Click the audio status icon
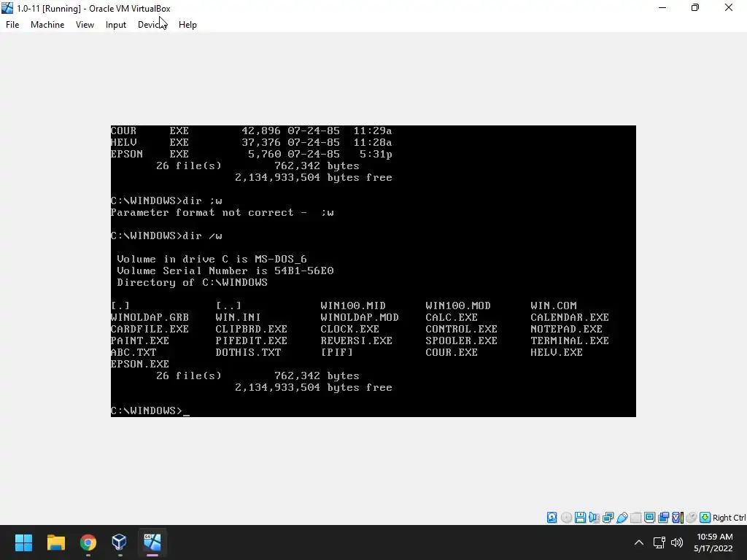The image size is (747, 560). click(x=594, y=518)
